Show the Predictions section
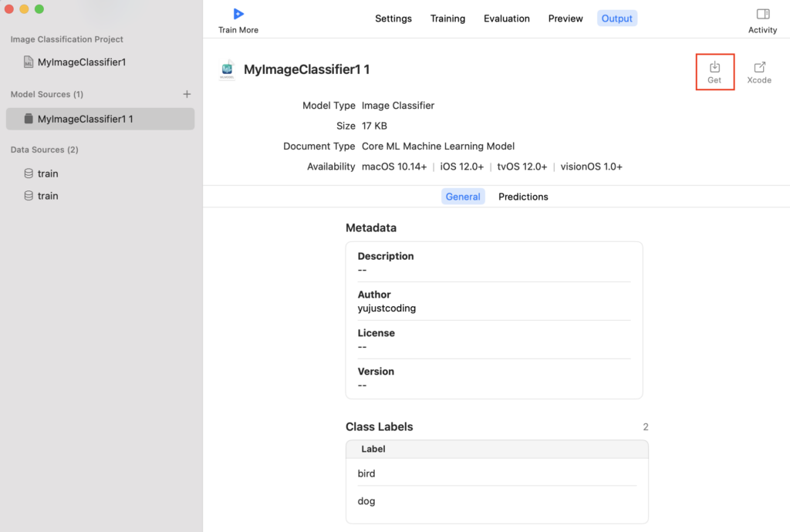The image size is (790, 532). click(523, 197)
